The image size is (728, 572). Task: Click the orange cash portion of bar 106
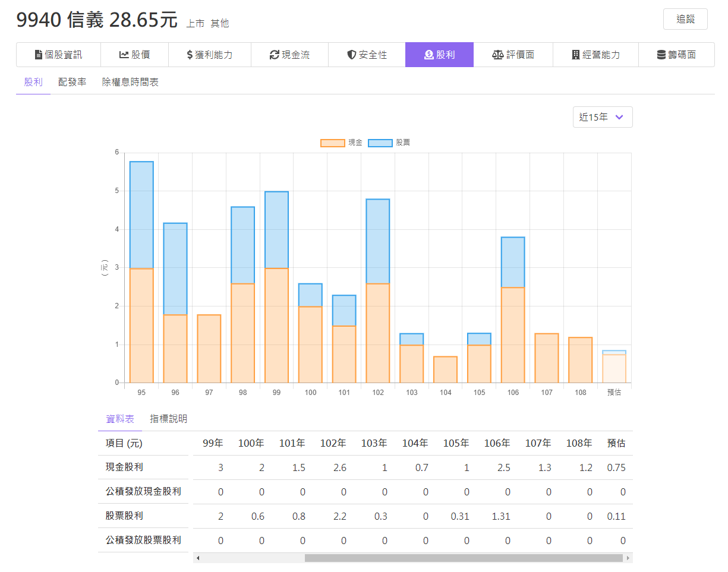513,335
